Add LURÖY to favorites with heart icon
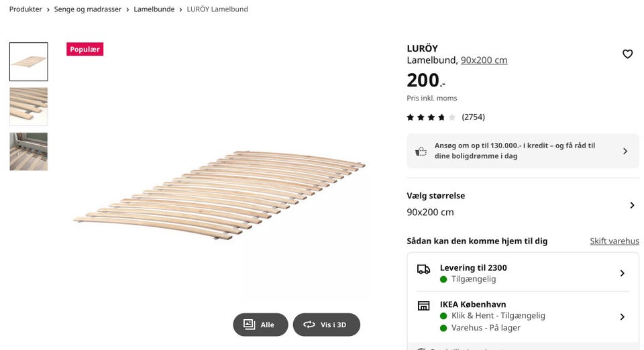 (627, 54)
